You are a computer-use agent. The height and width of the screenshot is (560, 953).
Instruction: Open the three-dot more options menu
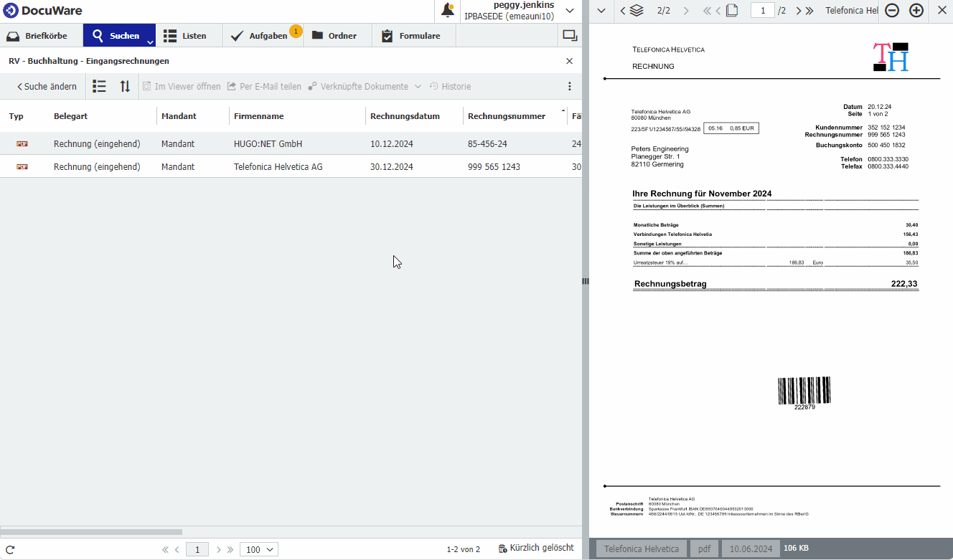tap(570, 87)
